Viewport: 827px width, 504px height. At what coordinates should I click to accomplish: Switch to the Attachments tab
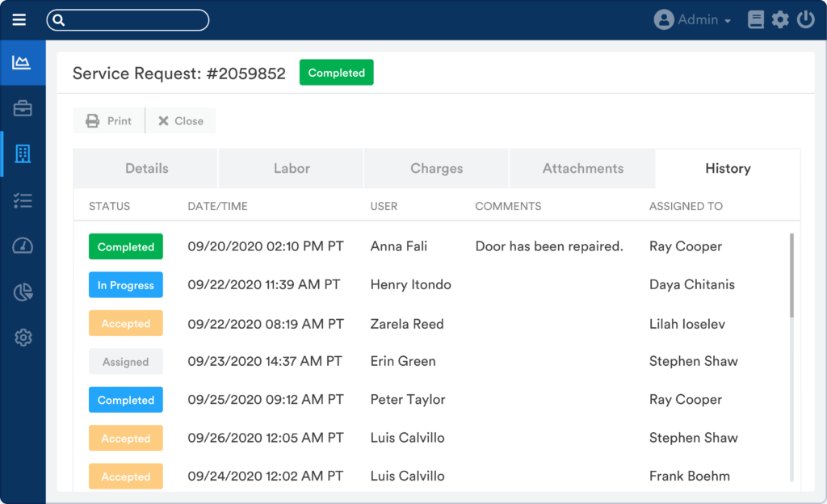(x=583, y=169)
